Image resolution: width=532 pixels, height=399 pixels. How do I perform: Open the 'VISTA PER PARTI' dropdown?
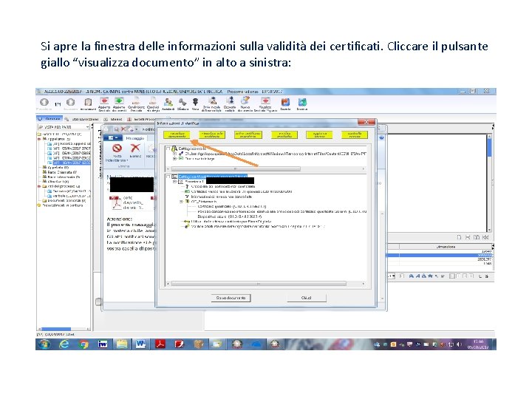(x=64, y=127)
